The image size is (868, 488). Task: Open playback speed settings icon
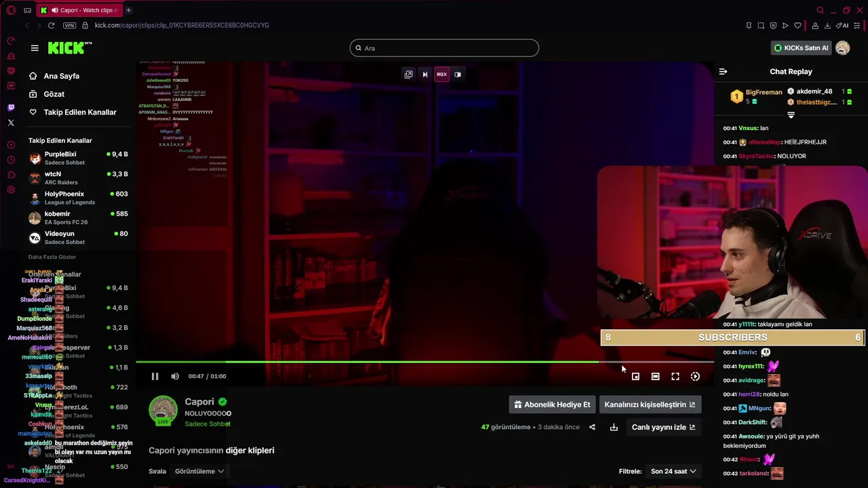(x=695, y=376)
